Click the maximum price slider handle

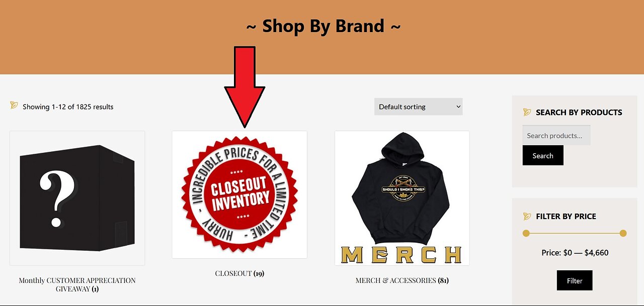tap(623, 233)
